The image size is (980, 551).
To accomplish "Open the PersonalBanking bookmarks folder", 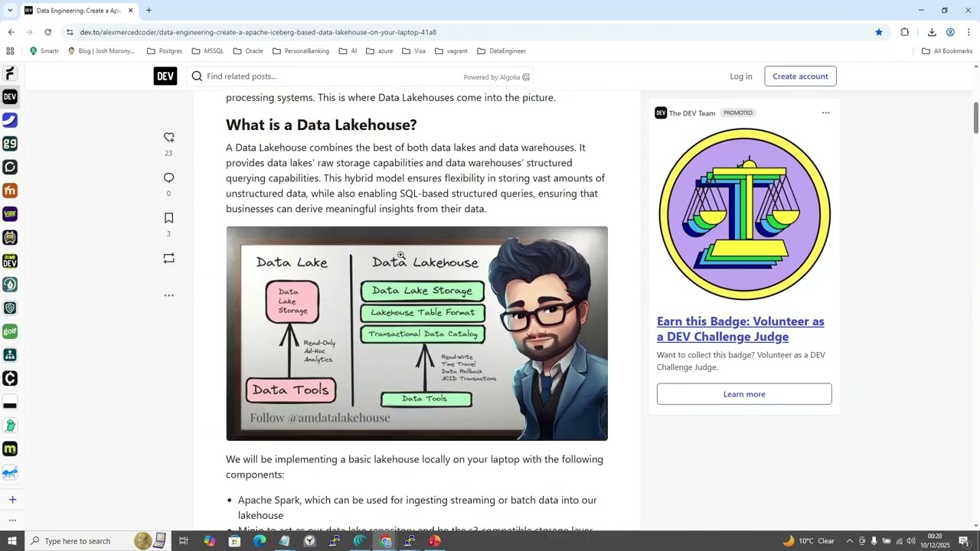I will click(x=300, y=51).
